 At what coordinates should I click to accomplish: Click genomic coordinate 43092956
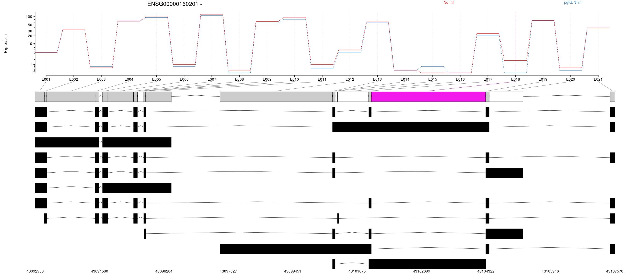[x=35, y=271]
